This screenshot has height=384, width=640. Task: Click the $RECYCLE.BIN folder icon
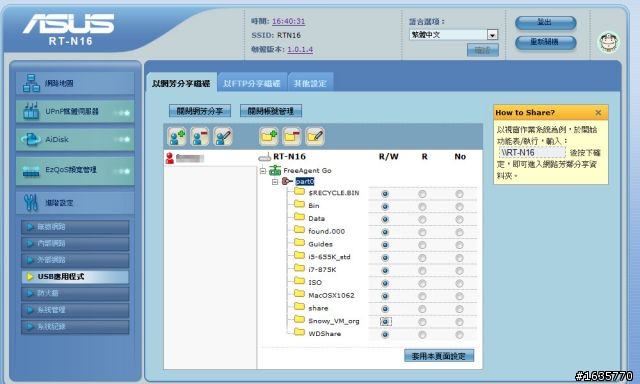(300, 191)
